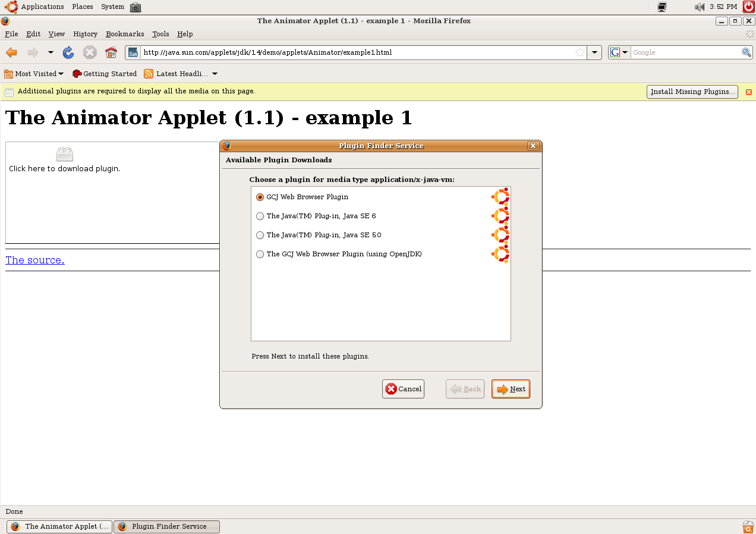Open the Getting Started bookmark
The height and width of the screenshot is (534, 756).
click(x=105, y=74)
